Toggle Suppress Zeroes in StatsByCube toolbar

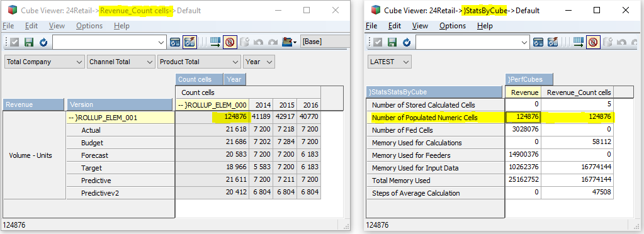(593, 42)
